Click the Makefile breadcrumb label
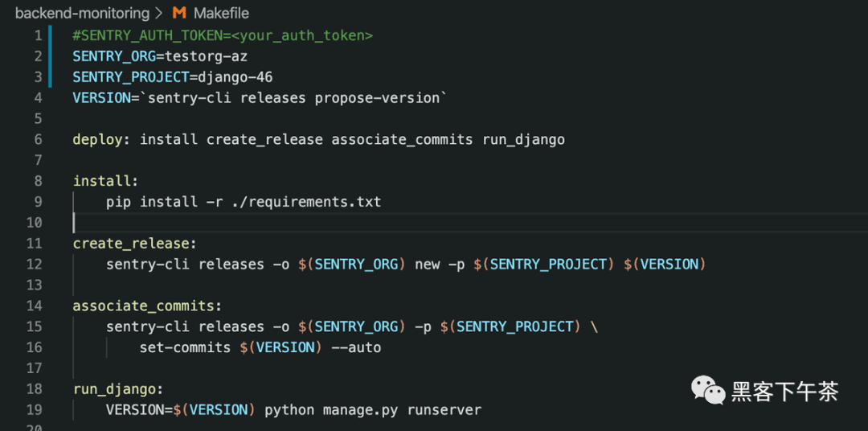Viewport: 868px width, 431px height. coord(222,13)
